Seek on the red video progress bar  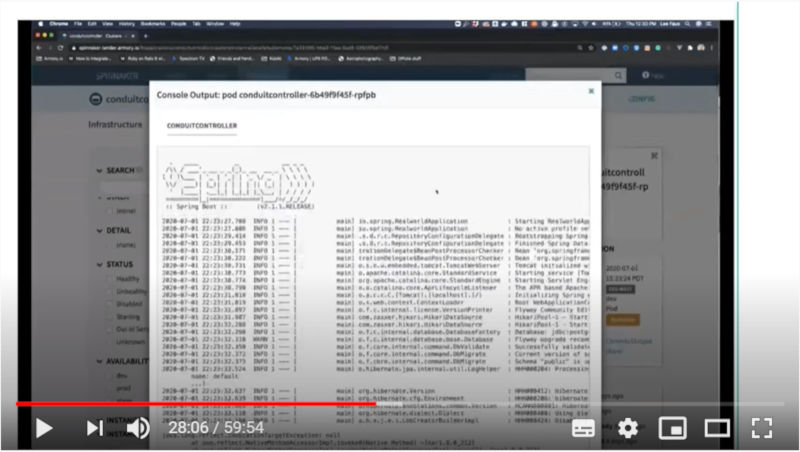[196, 404]
